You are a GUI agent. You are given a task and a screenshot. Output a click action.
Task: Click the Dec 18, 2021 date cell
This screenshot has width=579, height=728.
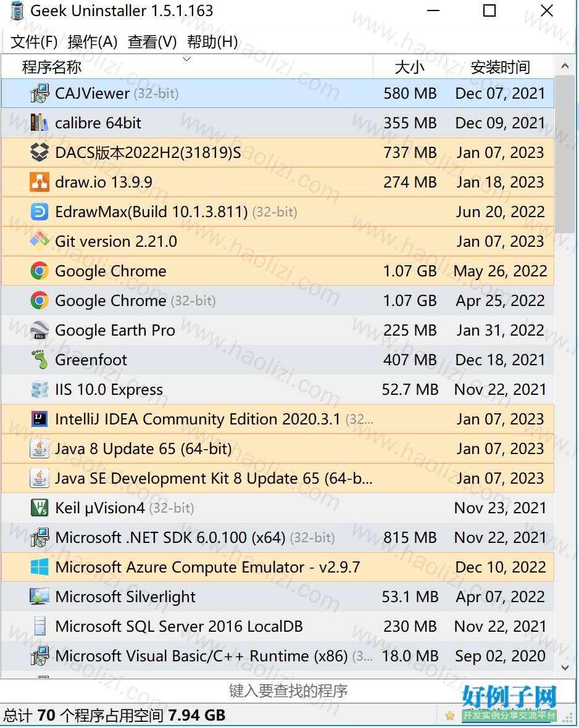(x=500, y=360)
